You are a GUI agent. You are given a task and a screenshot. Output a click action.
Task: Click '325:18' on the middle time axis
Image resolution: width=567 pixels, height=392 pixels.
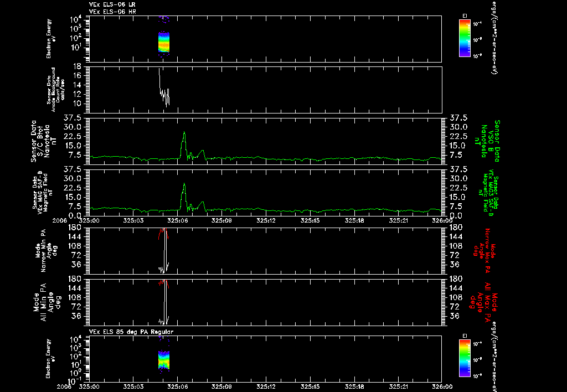[354, 220]
